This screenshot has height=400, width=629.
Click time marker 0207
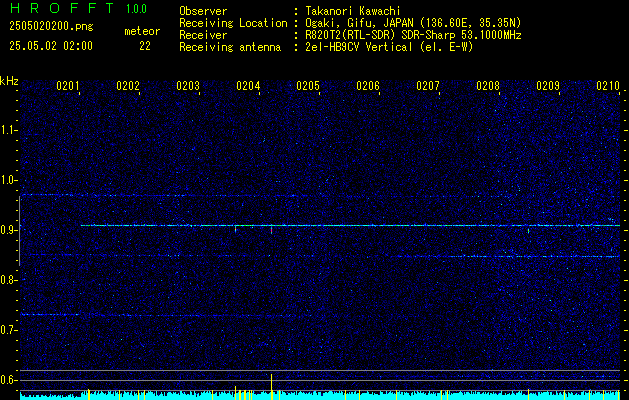coord(428,85)
